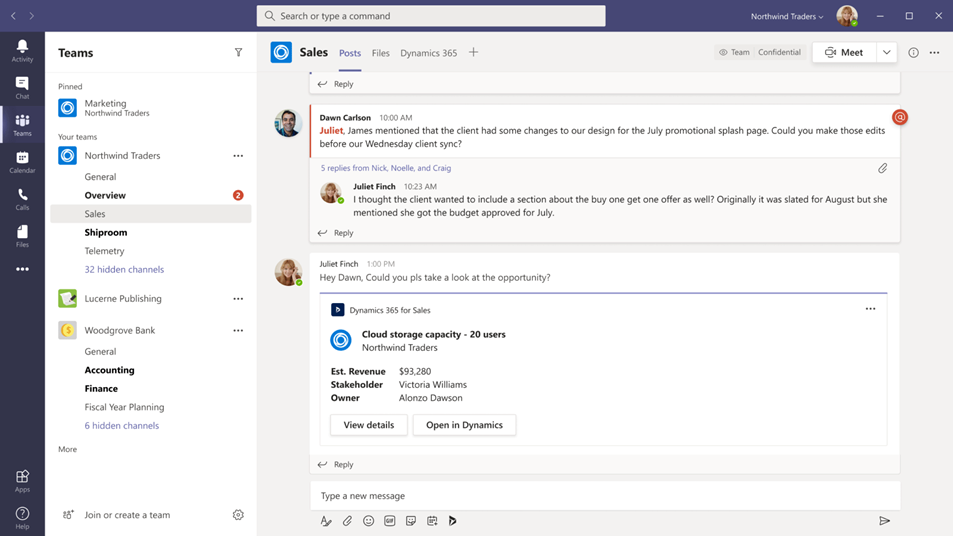This screenshot has width=953, height=536.
Task: Send the message
Action: click(x=884, y=521)
